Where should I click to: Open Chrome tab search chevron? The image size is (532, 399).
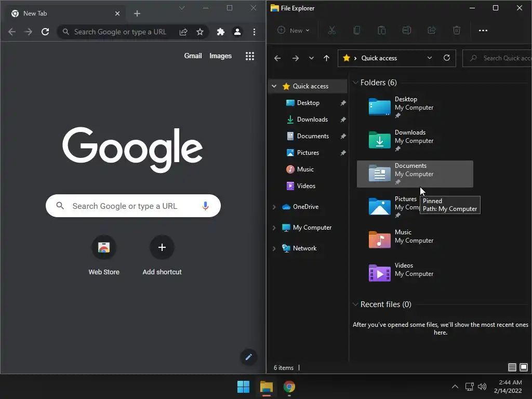(182, 8)
